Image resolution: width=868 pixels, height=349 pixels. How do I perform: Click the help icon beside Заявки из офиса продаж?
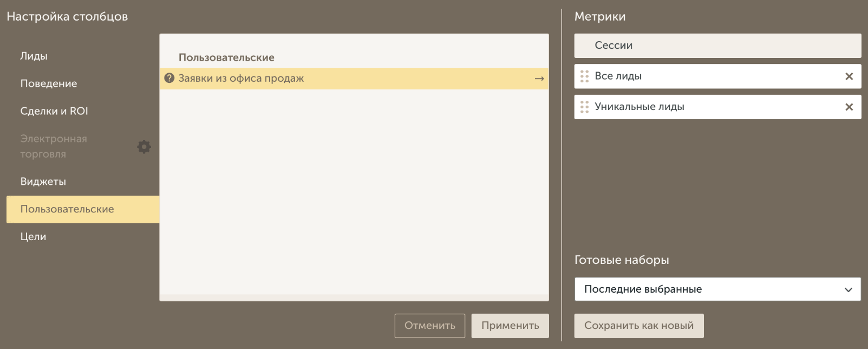[x=169, y=78]
